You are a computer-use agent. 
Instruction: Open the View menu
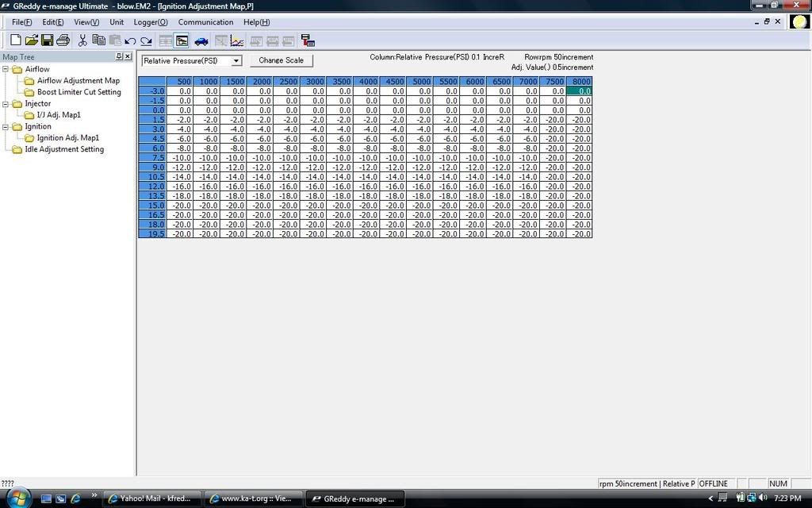(x=86, y=22)
